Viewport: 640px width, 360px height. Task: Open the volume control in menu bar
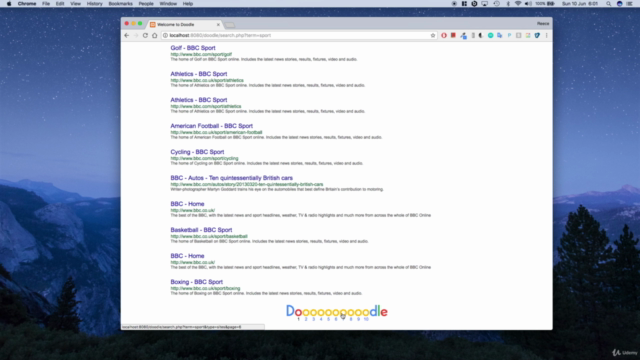tap(528, 4)
